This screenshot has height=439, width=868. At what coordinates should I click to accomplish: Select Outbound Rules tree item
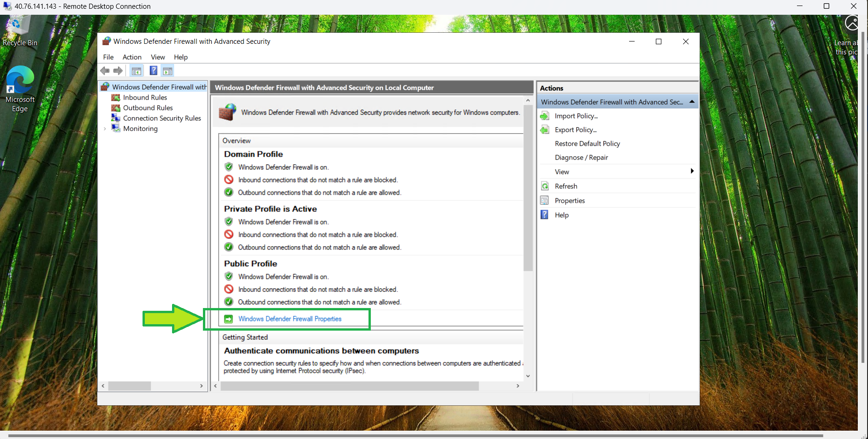(x=148, y=108)
